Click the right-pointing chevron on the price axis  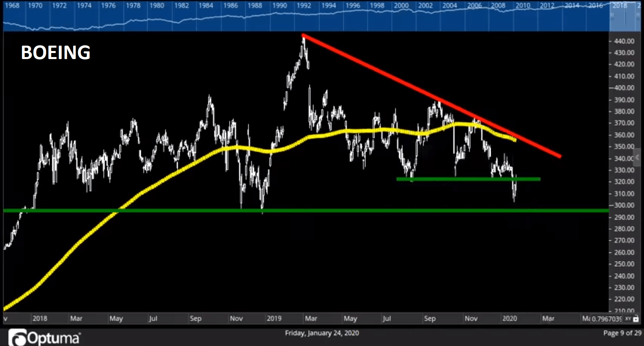[637, 157]
